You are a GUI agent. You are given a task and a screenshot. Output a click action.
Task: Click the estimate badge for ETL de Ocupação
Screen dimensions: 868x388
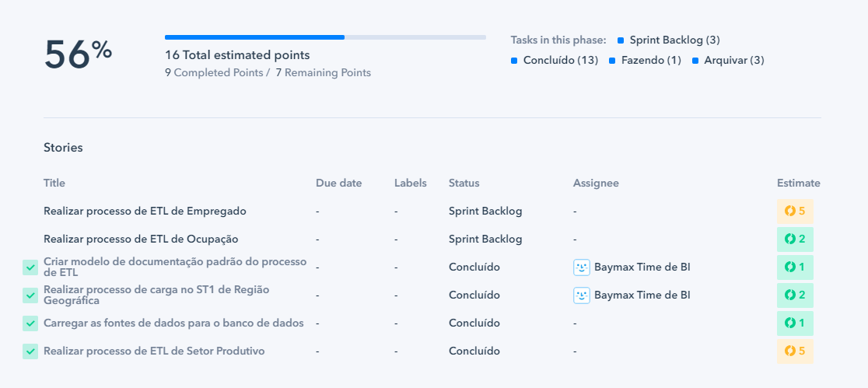[x=795, y=239]
